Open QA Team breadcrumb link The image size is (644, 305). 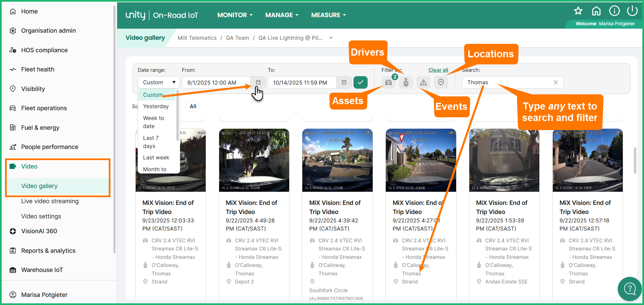[238, 38]
